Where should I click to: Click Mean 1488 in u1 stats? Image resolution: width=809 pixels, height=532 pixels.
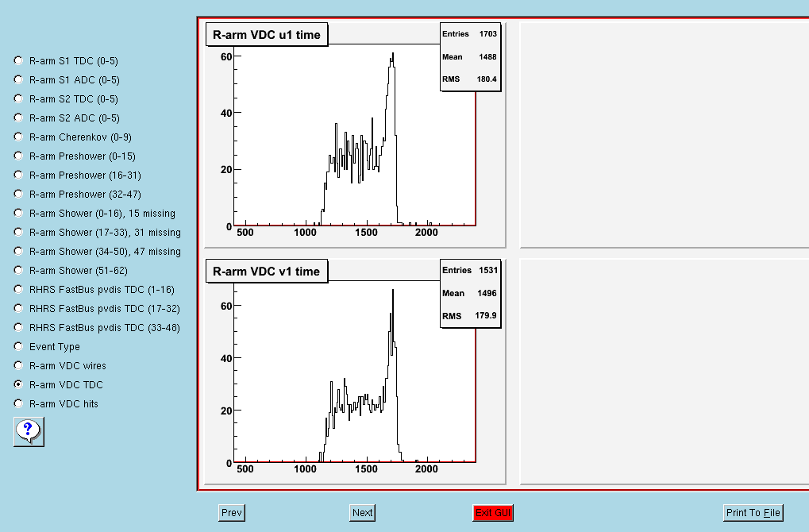pos(469,56)
